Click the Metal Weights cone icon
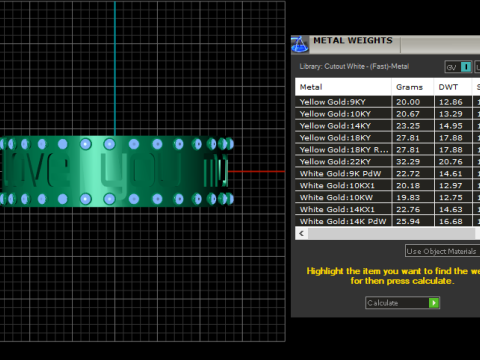The image size is (480, 360). click(299, 44)
